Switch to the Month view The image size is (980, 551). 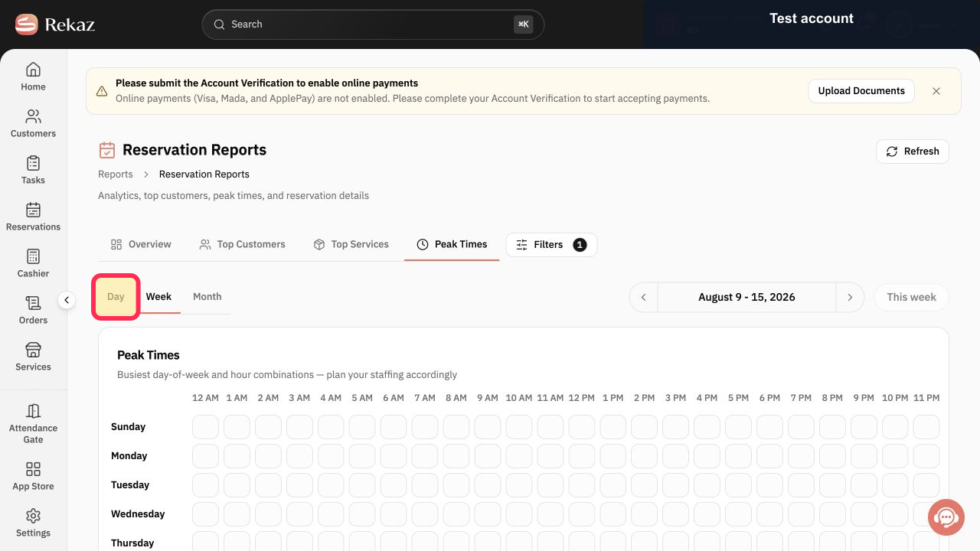(207, 297)
